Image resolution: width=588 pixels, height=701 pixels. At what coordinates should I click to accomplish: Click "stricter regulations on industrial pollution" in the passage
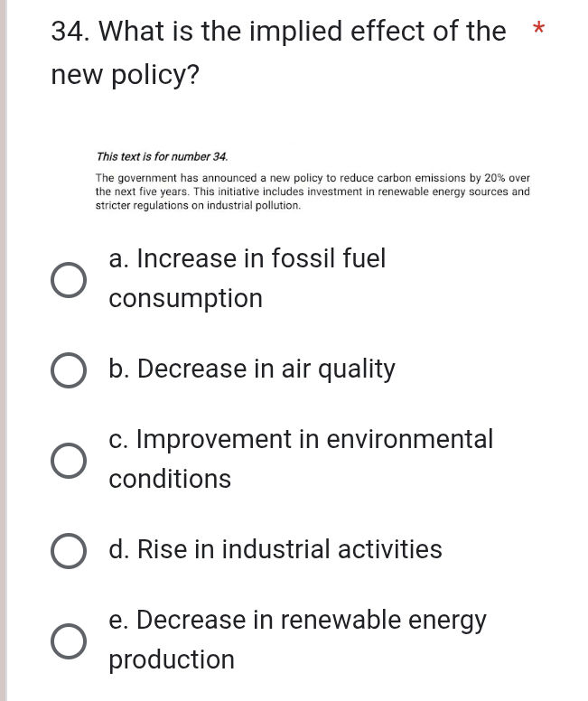coord(198,206)
